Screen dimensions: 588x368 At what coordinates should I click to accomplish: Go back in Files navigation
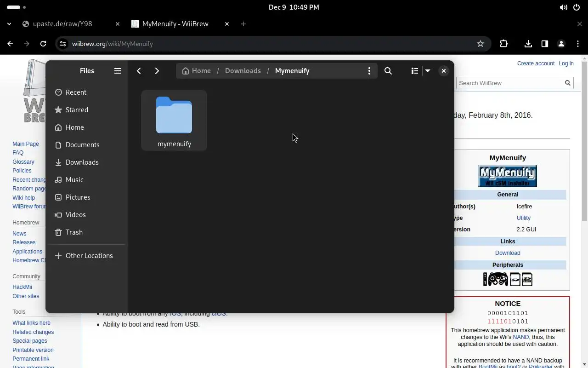point(139,71)
